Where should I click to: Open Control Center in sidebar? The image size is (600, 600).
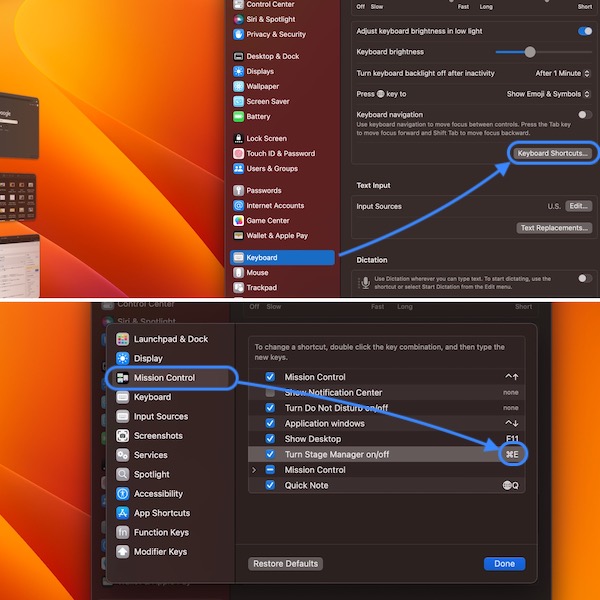(264, 4)
